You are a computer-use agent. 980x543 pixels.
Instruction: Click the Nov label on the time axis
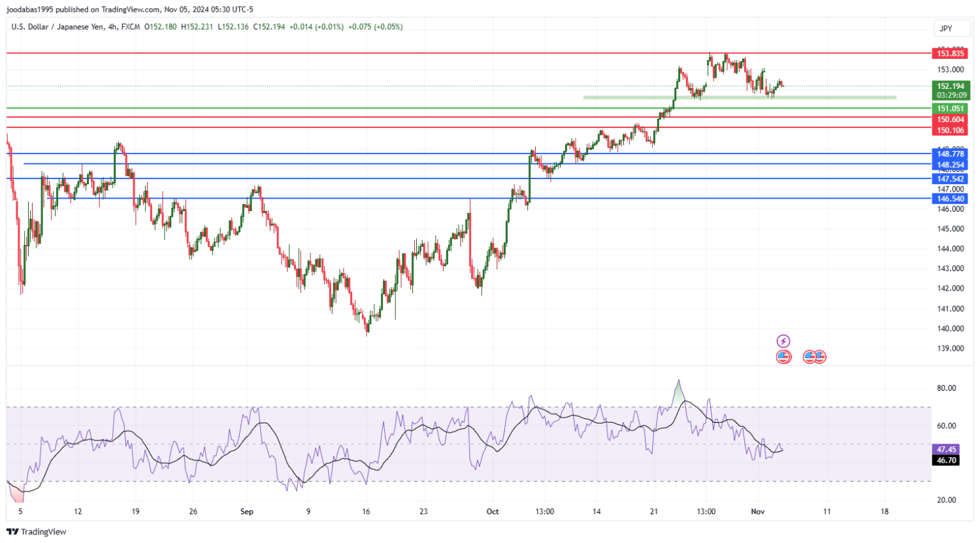pyautogui.click(x=758, y=512)
